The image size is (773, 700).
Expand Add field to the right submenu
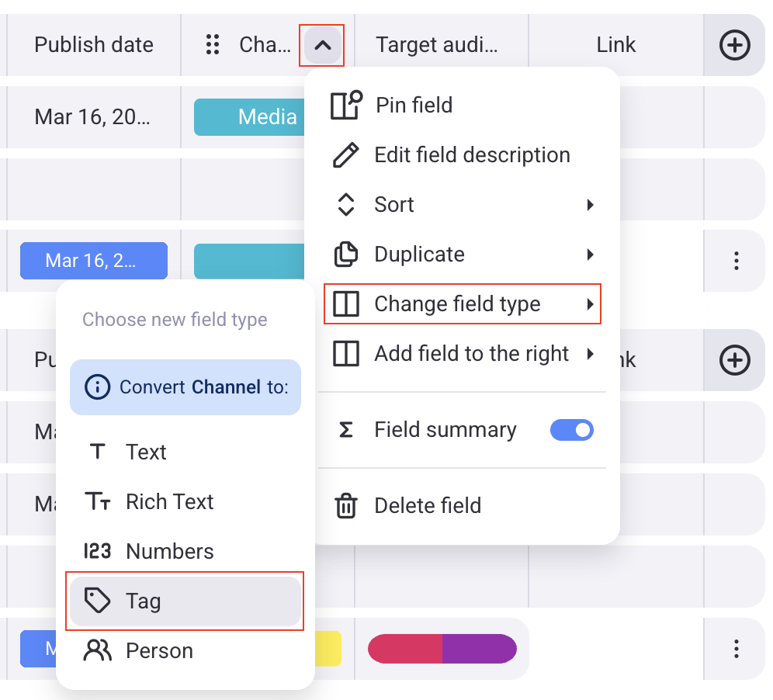[590, 354]
